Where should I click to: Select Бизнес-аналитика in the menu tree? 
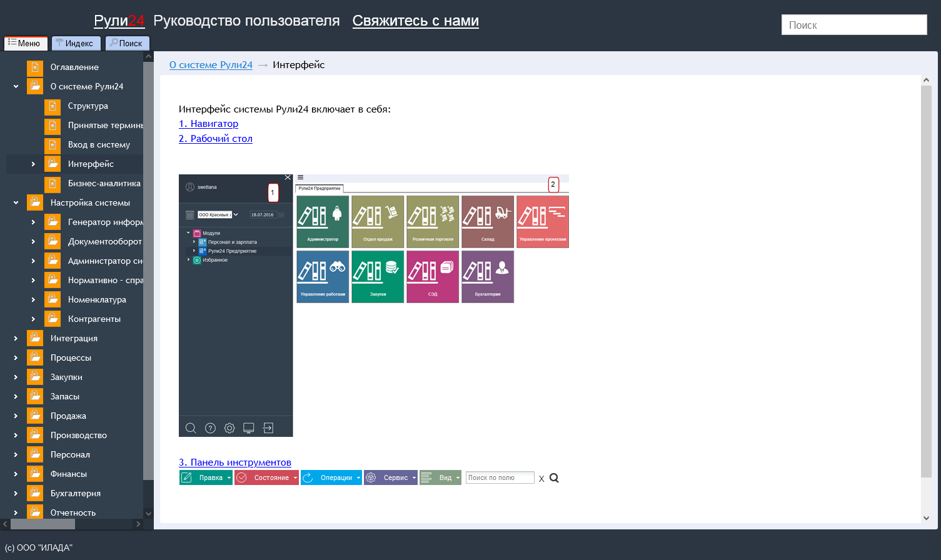coord(104,183)
